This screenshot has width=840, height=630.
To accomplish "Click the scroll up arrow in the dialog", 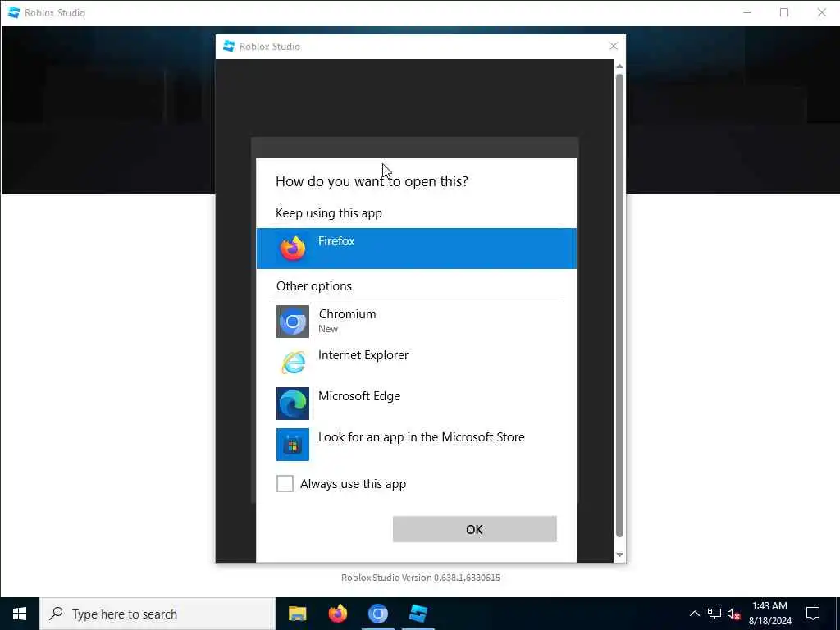I will [x=620, y=66].
